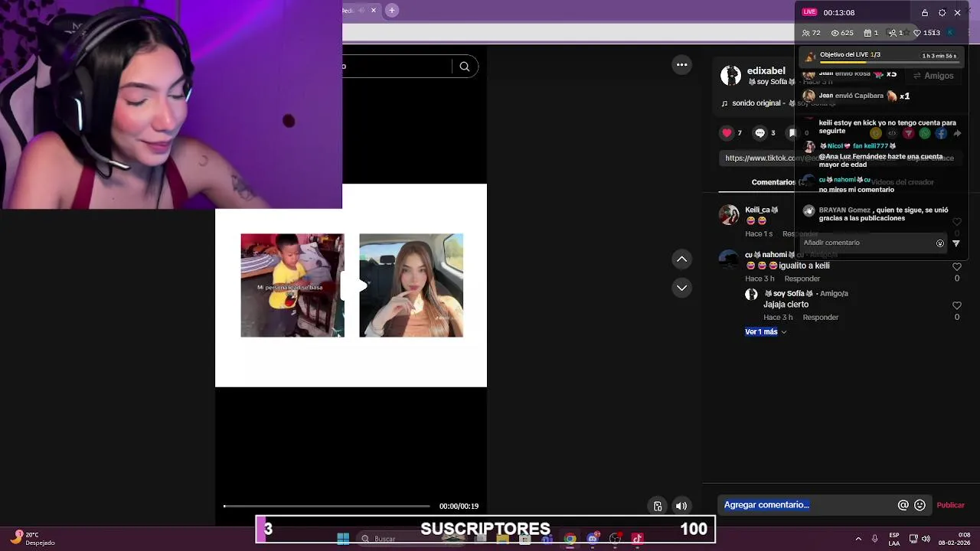Click the TikTok search magnifier icon

click(x=465, y=67)
